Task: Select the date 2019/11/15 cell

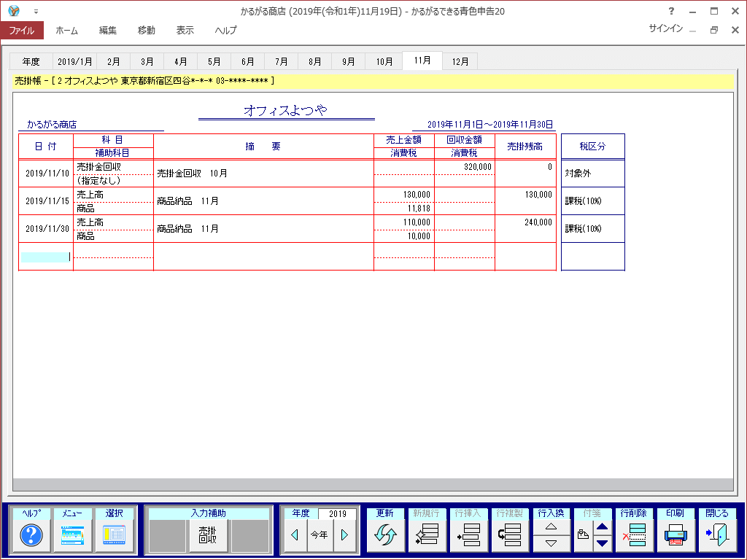Action: (x=47, y=201)
